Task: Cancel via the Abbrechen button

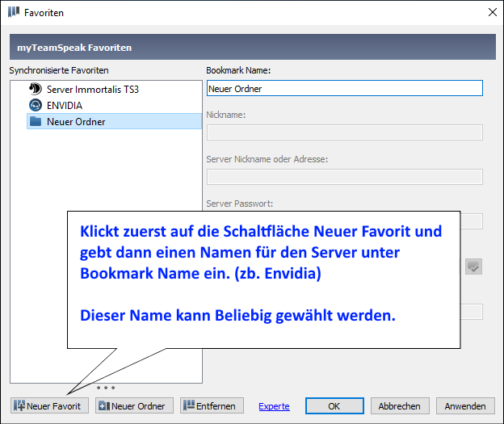Action: pyautogui.click(x=399, y=405)
